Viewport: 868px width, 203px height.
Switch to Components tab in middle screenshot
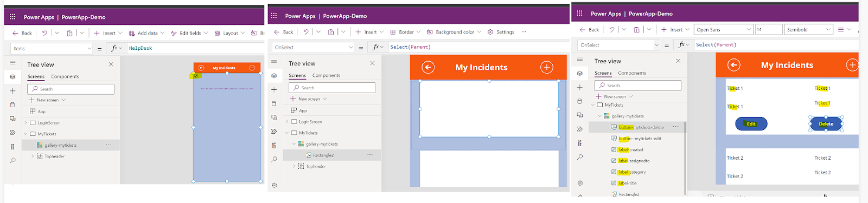point(327,75)
